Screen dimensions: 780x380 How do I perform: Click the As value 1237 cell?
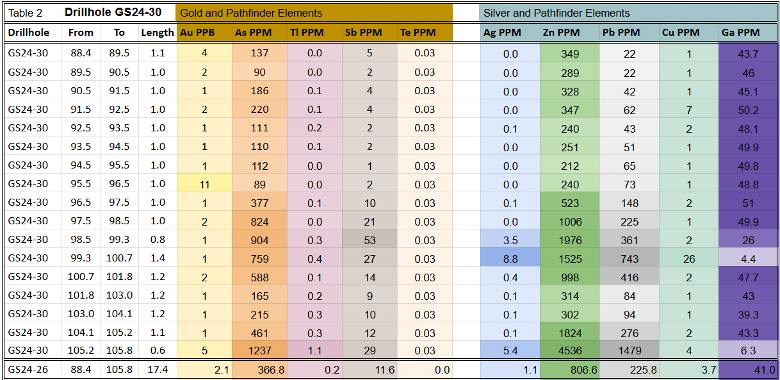[x=259, y=351]
